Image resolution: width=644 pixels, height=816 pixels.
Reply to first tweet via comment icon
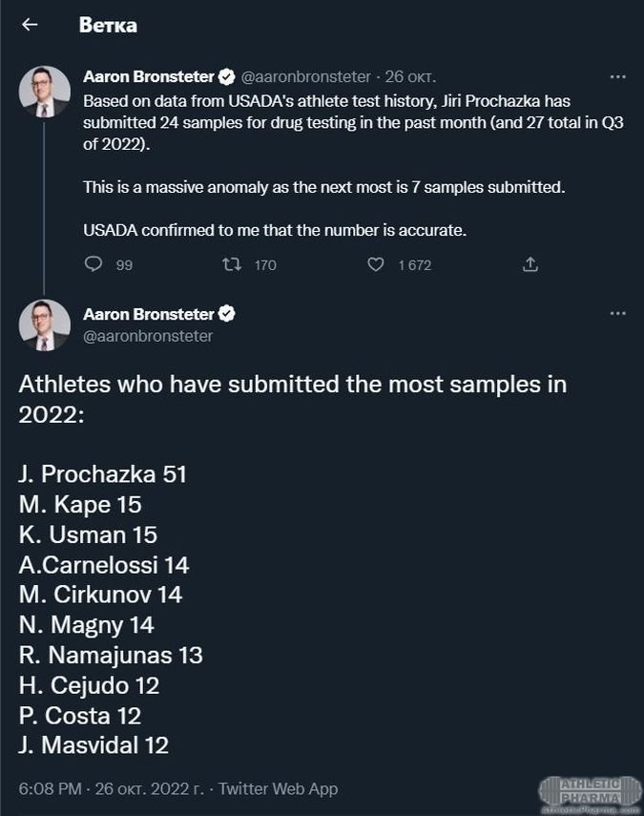(93, 264)
